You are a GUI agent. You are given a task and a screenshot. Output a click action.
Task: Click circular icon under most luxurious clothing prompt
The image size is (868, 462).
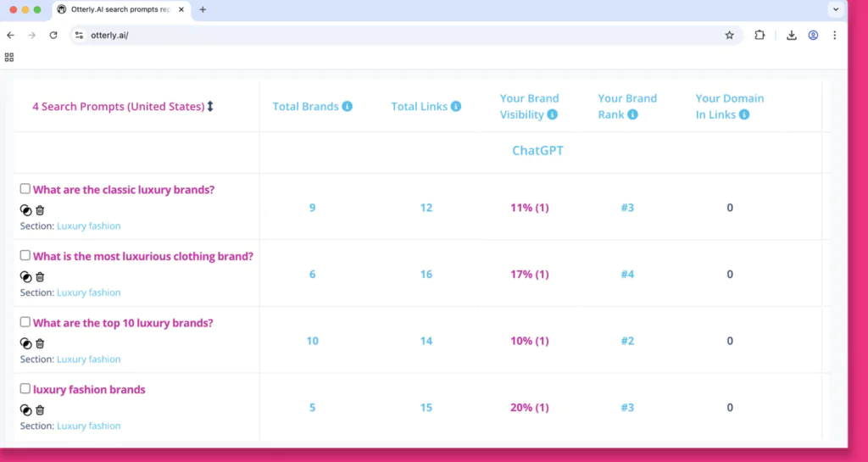click(x=26, y=276)
